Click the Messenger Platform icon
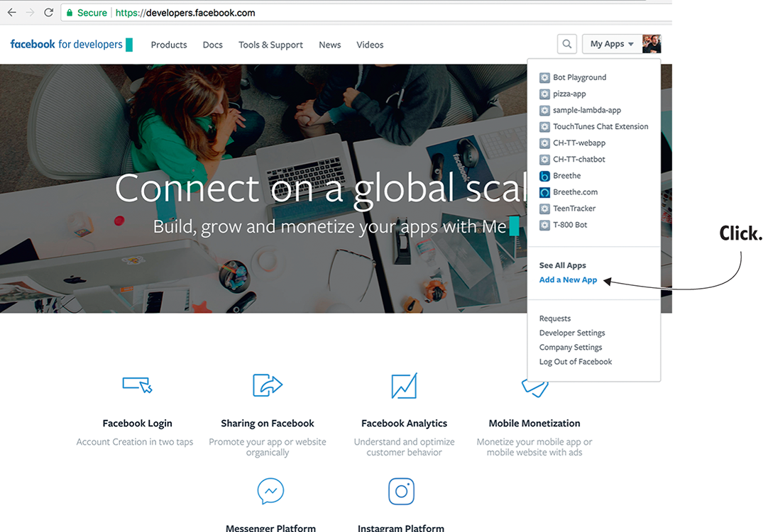This screenshot has height=532, width=763. (270, 491)
